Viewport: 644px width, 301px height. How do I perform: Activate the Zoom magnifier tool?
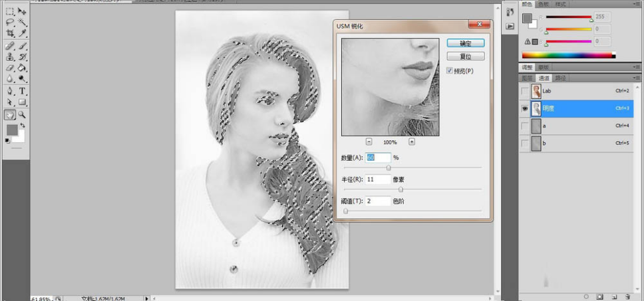[x=22, y=114]
